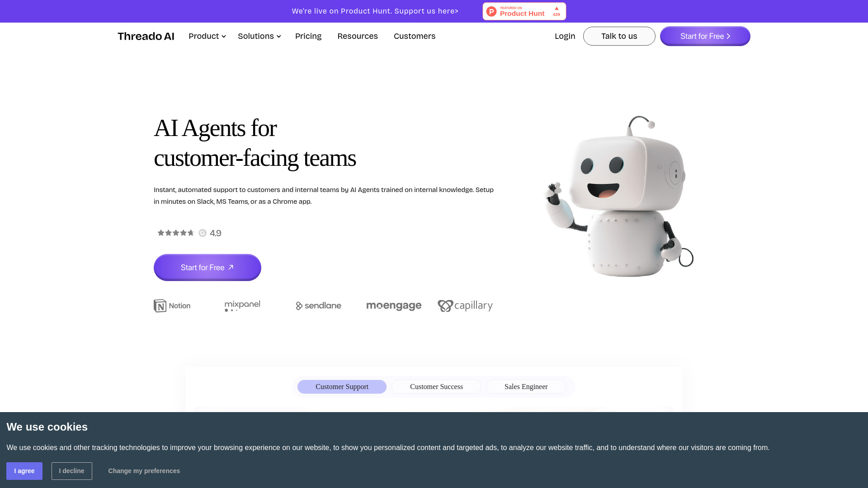This screenshot has width=868, height=488.
Task: Open the Pricing page link
Action: [308, 36]
